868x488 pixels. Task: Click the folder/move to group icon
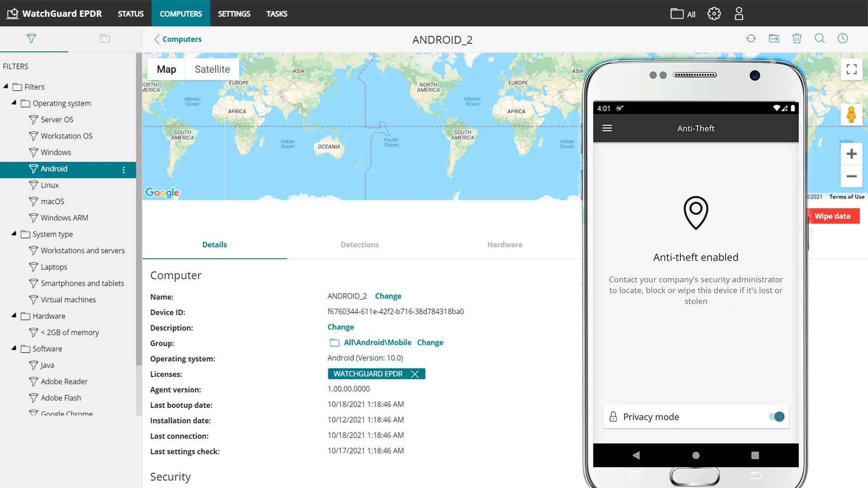[x=774, y=38]
